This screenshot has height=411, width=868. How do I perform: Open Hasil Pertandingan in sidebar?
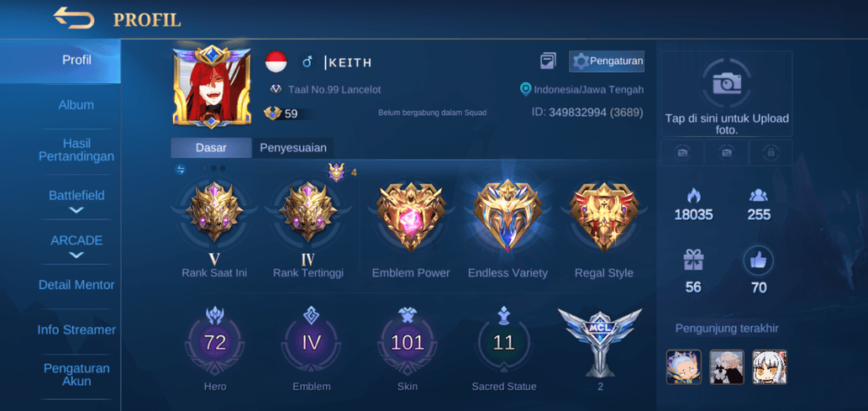(x=76, y=150)
